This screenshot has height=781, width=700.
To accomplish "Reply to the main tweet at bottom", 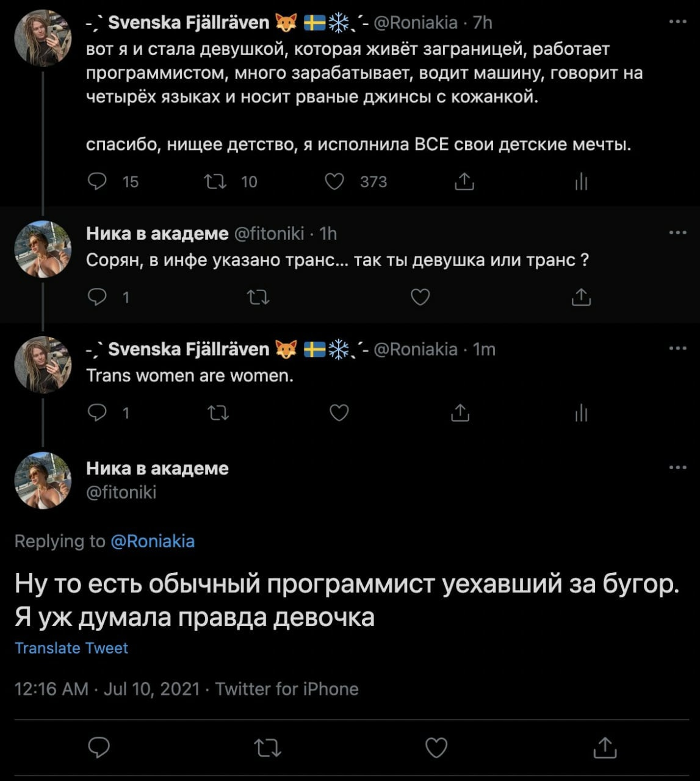I will 99,747.
